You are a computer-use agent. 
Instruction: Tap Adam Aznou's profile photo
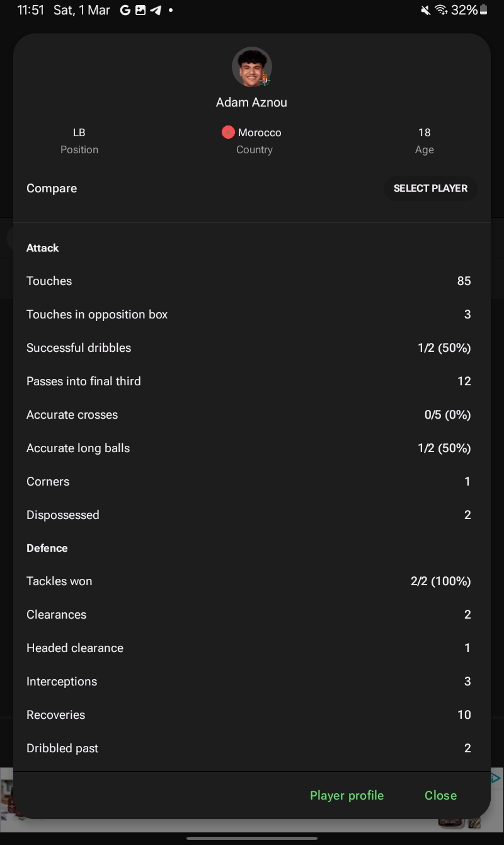(251, 67)
